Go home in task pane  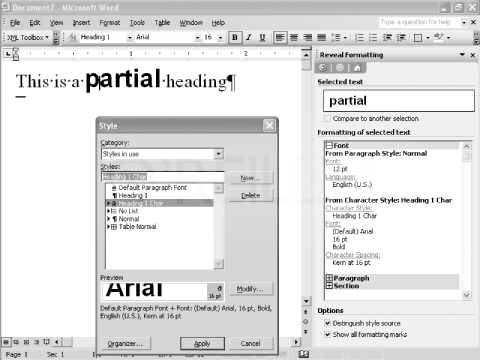coord(357,68)
